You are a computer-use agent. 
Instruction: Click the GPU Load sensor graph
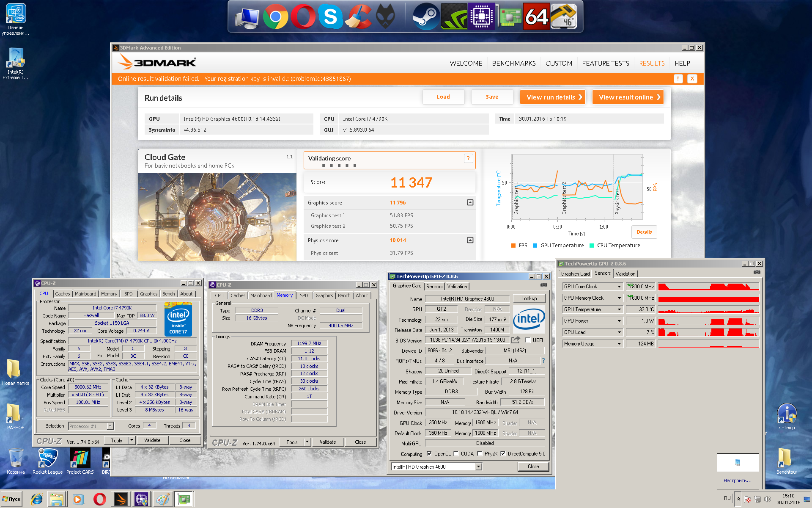708,332
